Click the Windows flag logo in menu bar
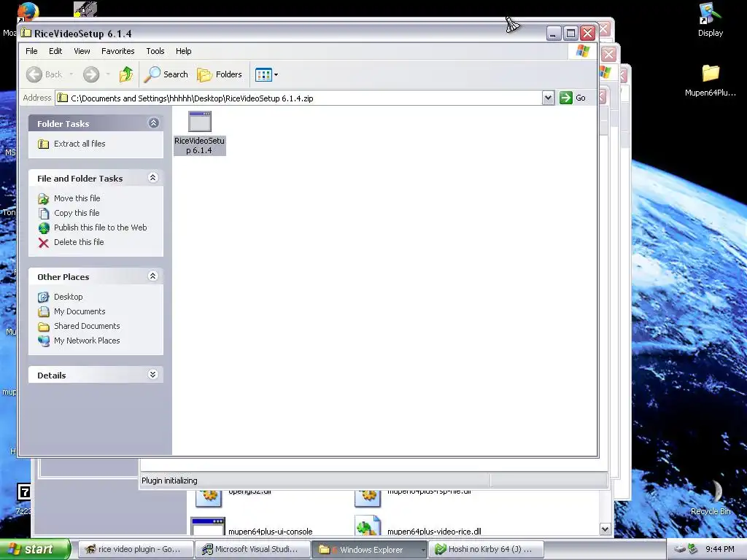This screenshot has width=747, height=560. tap(583, 51)
